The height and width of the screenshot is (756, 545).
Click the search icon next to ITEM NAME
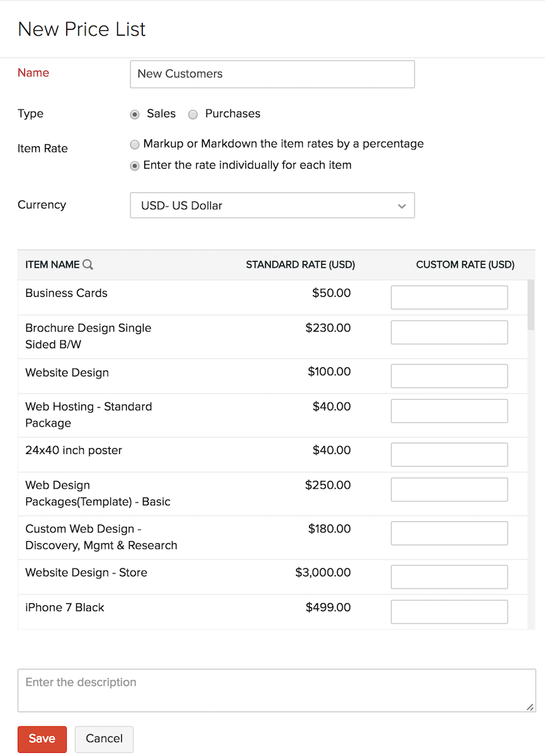tap(88, 264)
